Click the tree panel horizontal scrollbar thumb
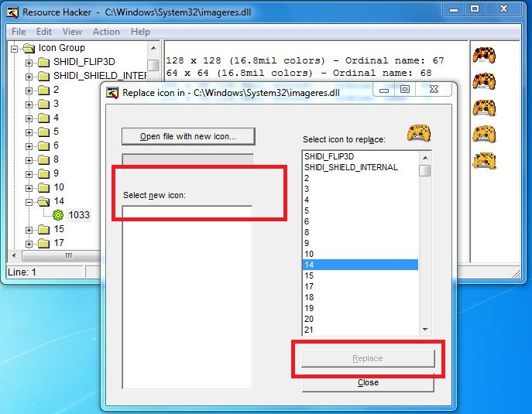 pyautogui.click(x=62, y=255)
